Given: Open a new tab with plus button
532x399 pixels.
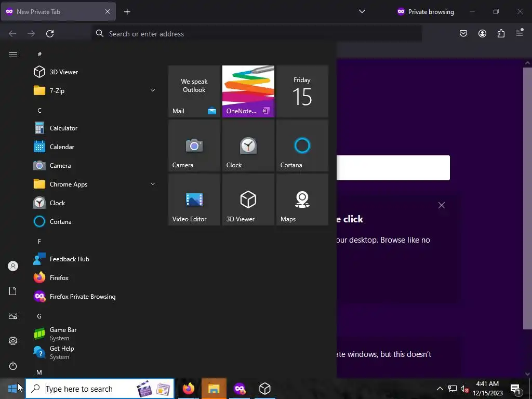Looking at the screenshot, I should click(x=127, y=12).
